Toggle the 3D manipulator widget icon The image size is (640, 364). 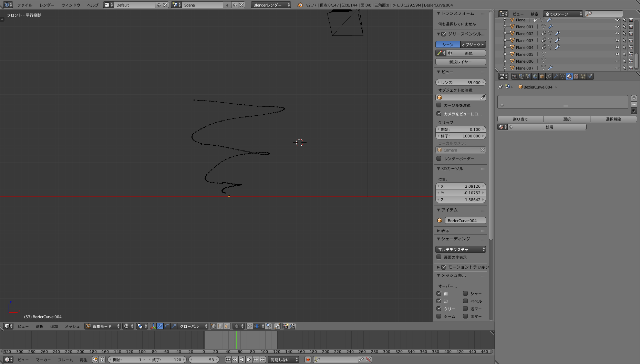(153, 326)
